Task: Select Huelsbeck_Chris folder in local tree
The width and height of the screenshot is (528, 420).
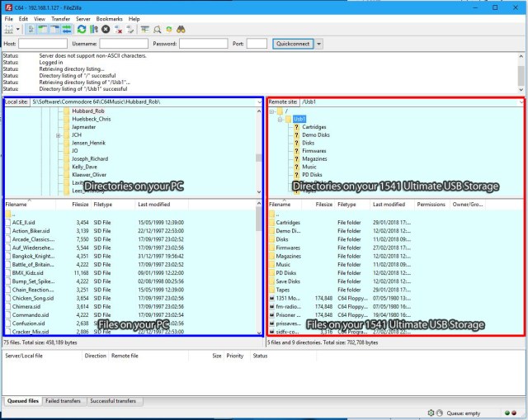Action: point(91,119)
